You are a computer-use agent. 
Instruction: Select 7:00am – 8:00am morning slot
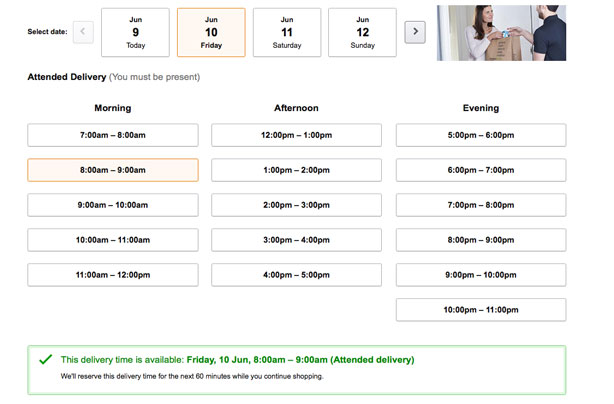(x=113, y=135)
